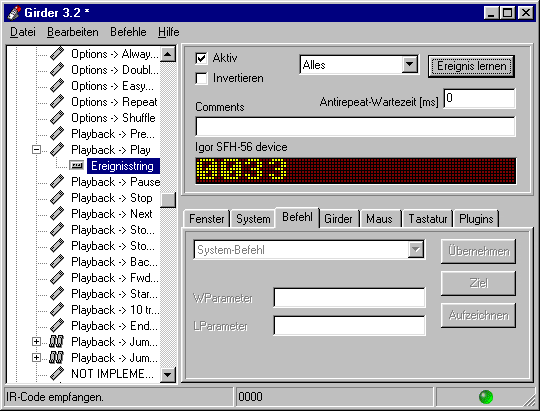Click the Girder title bar icon

point(14,13)
